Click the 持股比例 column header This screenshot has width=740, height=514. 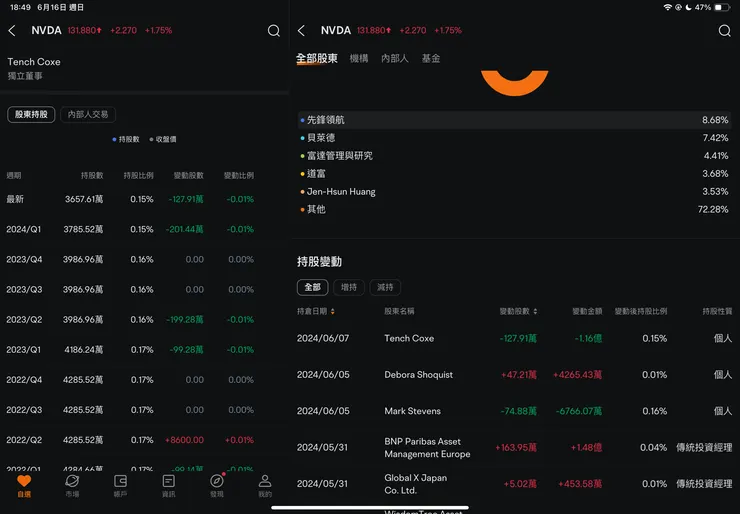point(138,176)
